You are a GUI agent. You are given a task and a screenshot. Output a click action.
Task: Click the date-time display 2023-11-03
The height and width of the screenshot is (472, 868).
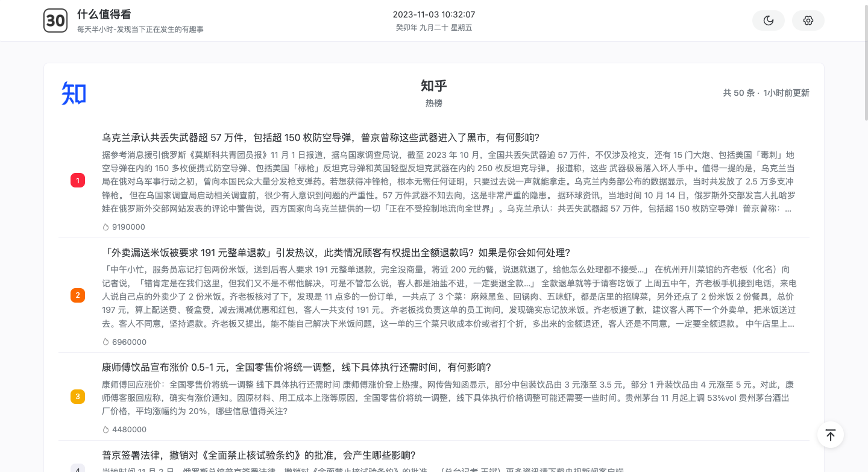pos(433,15)
